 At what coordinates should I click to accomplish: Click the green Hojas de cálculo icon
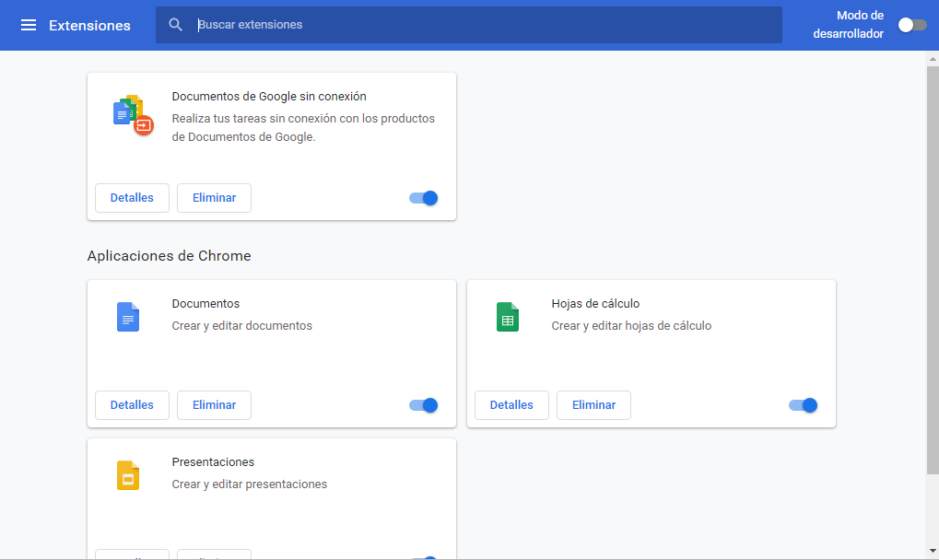[x=507, y=317]
